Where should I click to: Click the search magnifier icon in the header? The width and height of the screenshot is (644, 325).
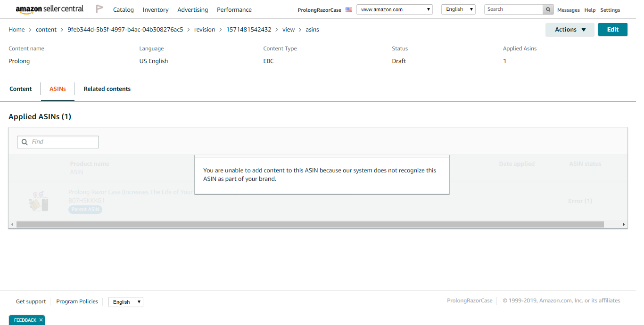point(547,9)
